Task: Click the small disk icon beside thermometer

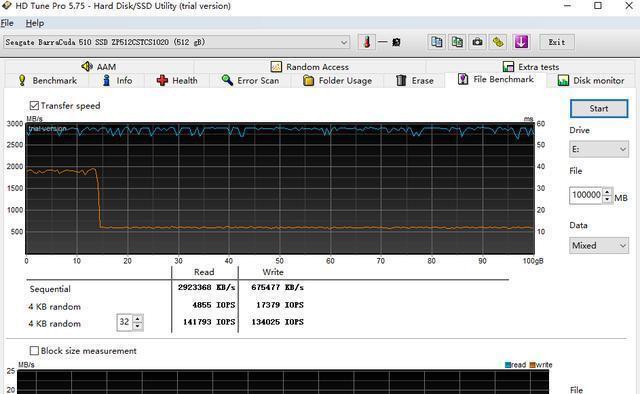Action: coord(396,42)
